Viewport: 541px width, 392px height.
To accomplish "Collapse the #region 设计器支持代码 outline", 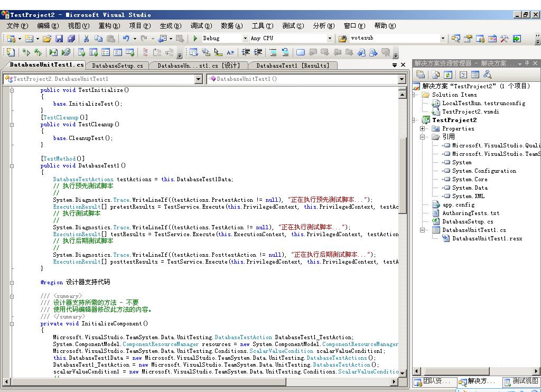I will click(12, 283).
